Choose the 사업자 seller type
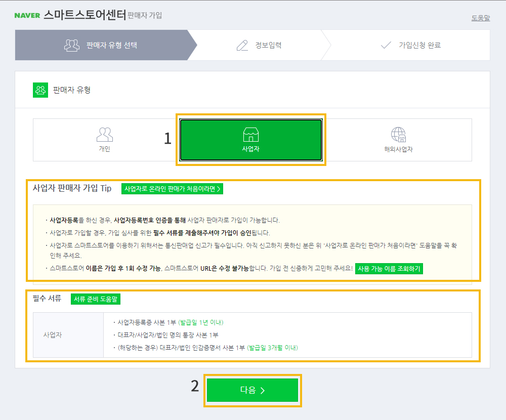Screen dimensions: 506x420 [x=251, y=140]
